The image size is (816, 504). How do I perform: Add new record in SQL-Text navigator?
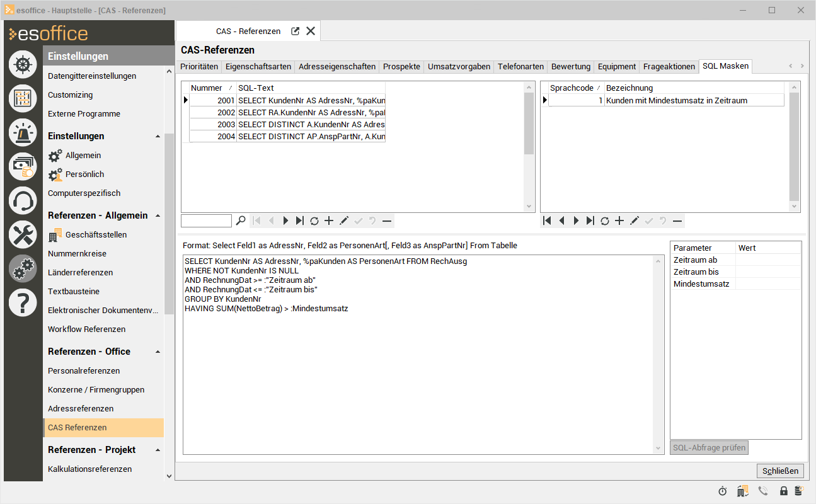coord(328,220)
